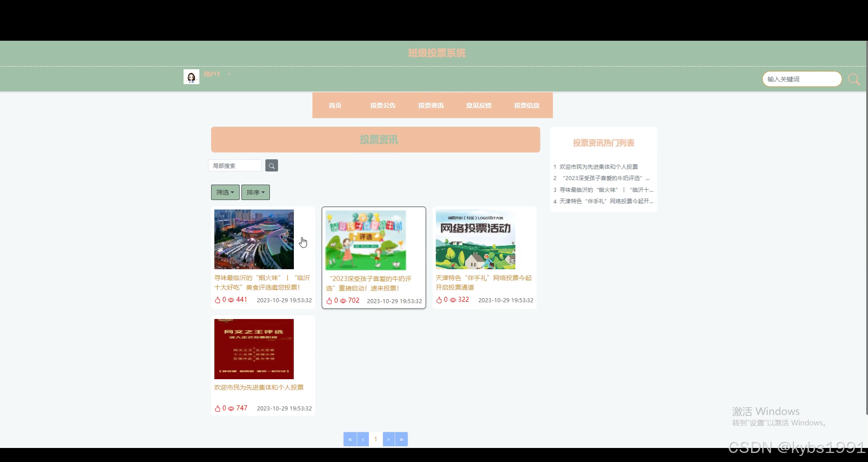This screenshot has height=462, width=868.
Task: Click the 局部搜索 local search field
Action: pyautogui.click(x=235, y=166)
